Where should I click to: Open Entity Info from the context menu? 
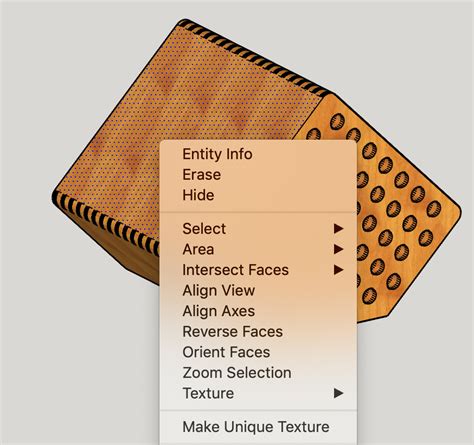coord(217,154)
